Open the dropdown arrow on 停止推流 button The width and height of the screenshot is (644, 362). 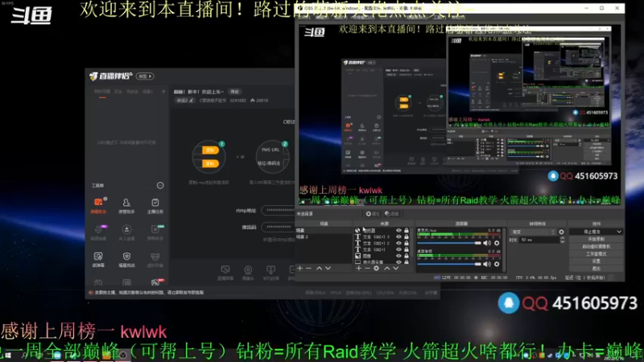coord(618,232)
